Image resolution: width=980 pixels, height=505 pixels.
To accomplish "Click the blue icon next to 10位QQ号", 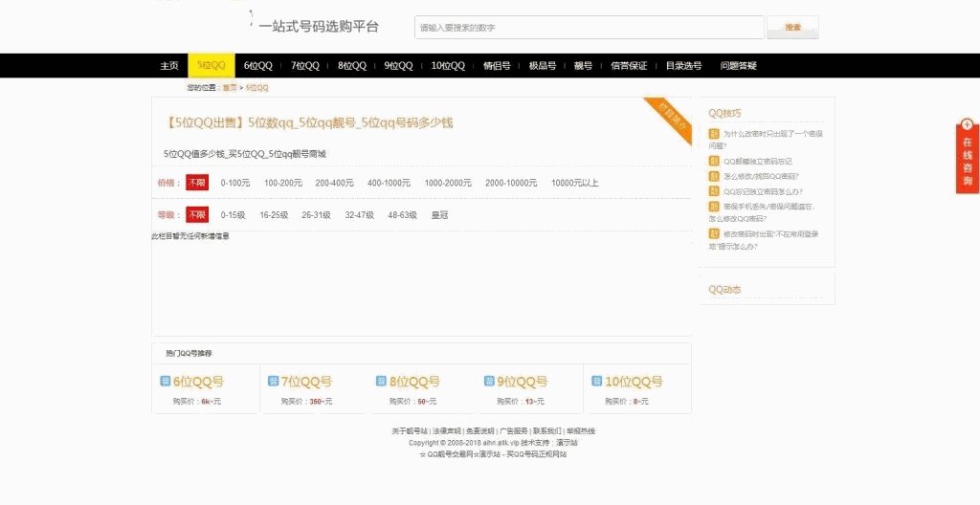I will 597,382.
